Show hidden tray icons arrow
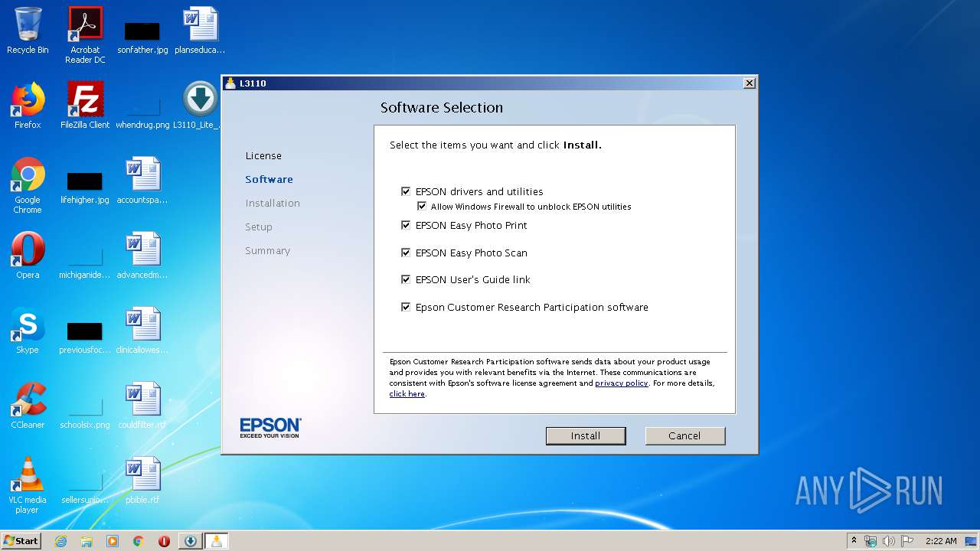980x551 pixels. (x=854, y=540)
